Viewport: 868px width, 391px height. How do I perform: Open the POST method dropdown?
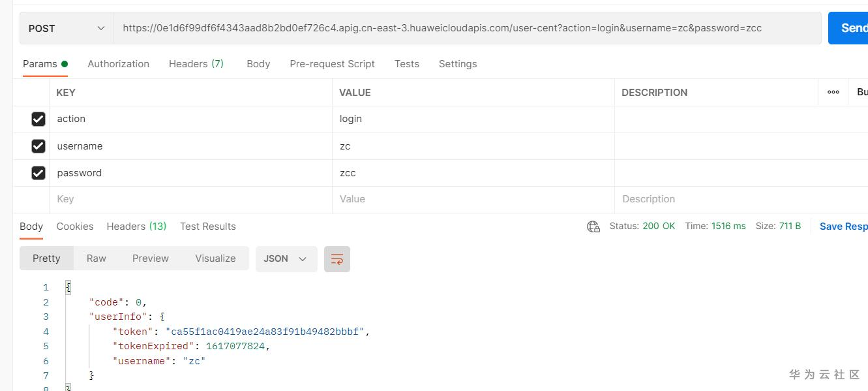(x=67, y=28)
